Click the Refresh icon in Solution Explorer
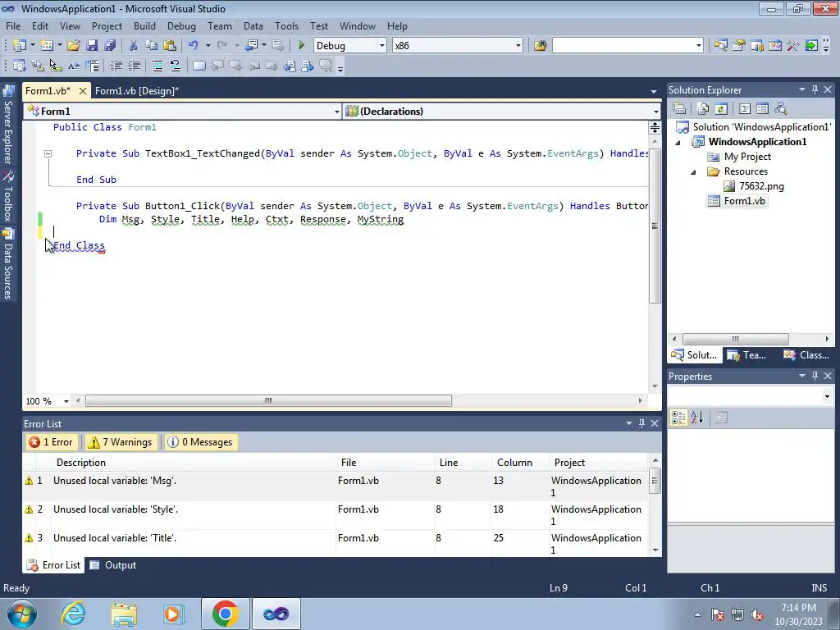The height and width of the screenshot is (630, 840). click(x=721, y=109)
